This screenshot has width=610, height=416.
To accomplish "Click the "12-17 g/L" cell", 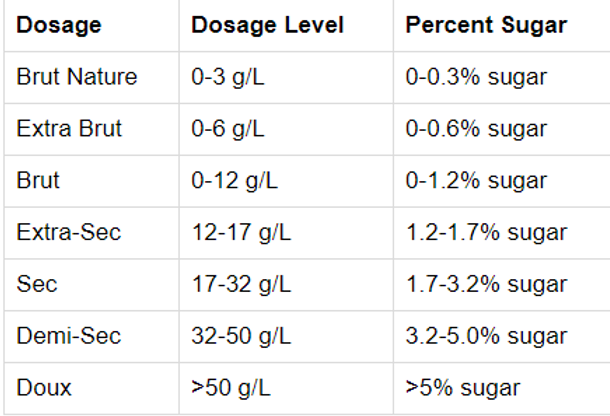I will (241, 233).
